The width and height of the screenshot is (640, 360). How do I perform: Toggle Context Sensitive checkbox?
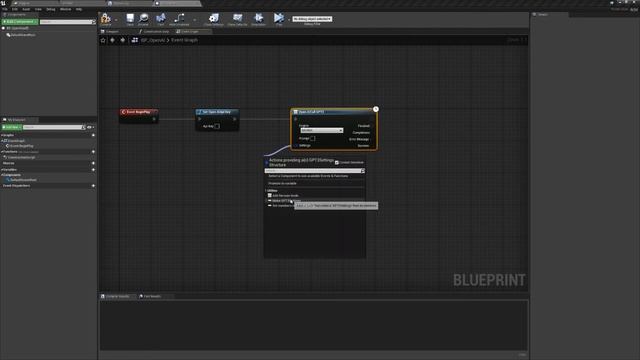[337, 162]
